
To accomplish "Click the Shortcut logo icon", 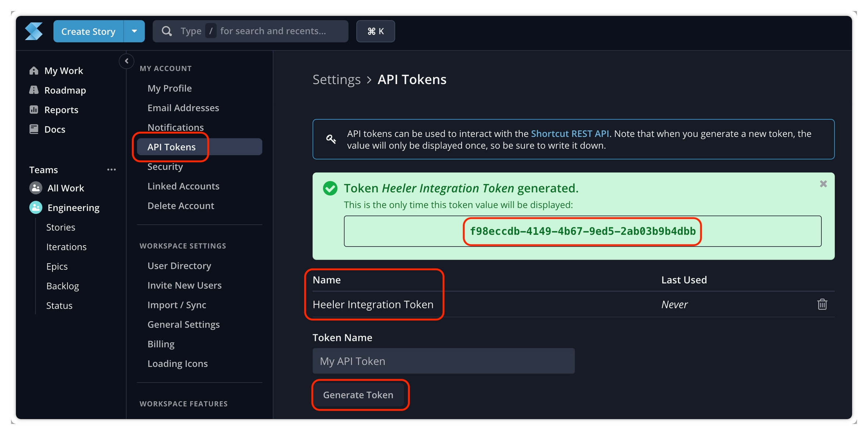I will click(34, 31).
